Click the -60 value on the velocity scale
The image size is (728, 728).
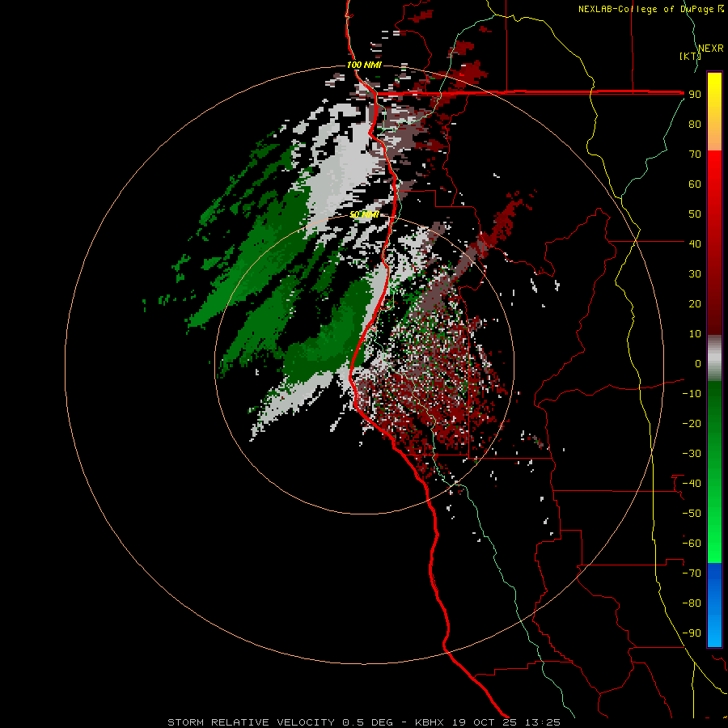coord(692,544)
